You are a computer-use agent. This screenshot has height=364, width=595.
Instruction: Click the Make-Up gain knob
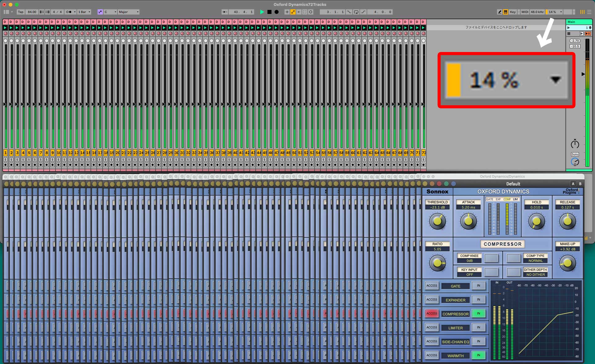pyautogui.click(x=567, y=263)
